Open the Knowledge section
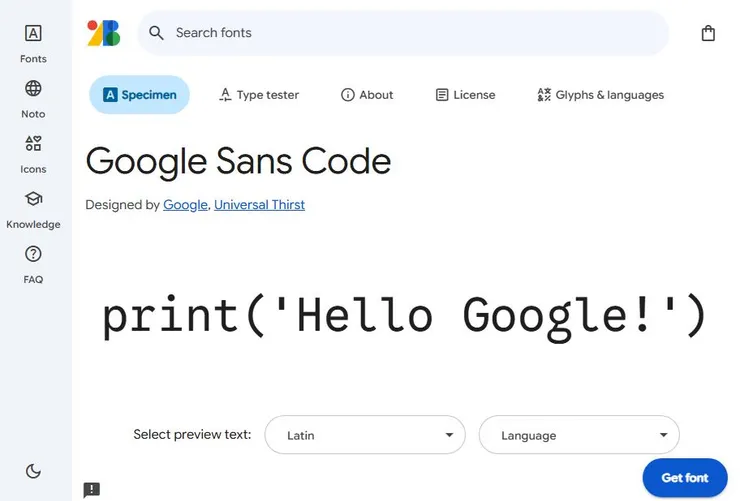740x501 pixels. click(33, 199)
